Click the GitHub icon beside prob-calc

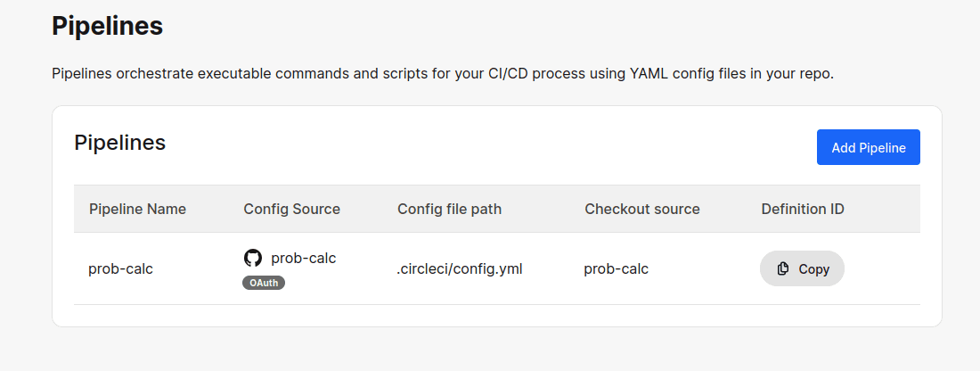[x=253, y=259]
